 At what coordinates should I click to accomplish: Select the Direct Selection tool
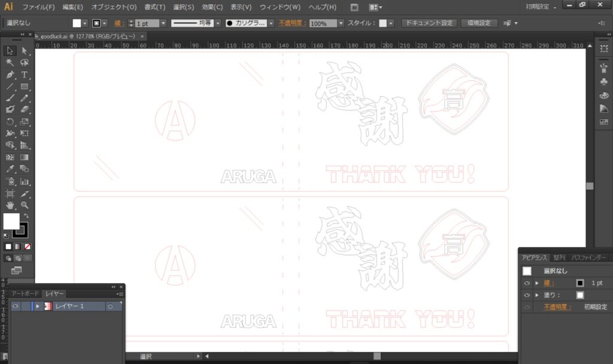tap(25, 51)
